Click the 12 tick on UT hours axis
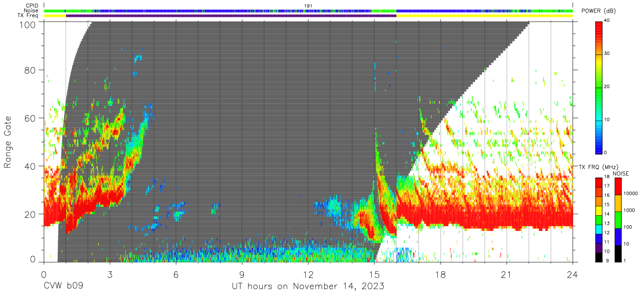This screenshot has width=644, height=297. coord(308,275)
